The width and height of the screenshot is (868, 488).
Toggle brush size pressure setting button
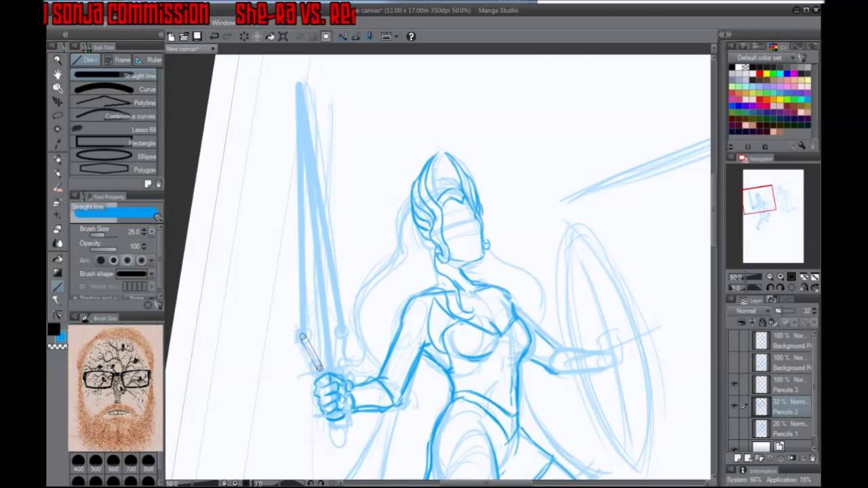(x=152, y=231)
